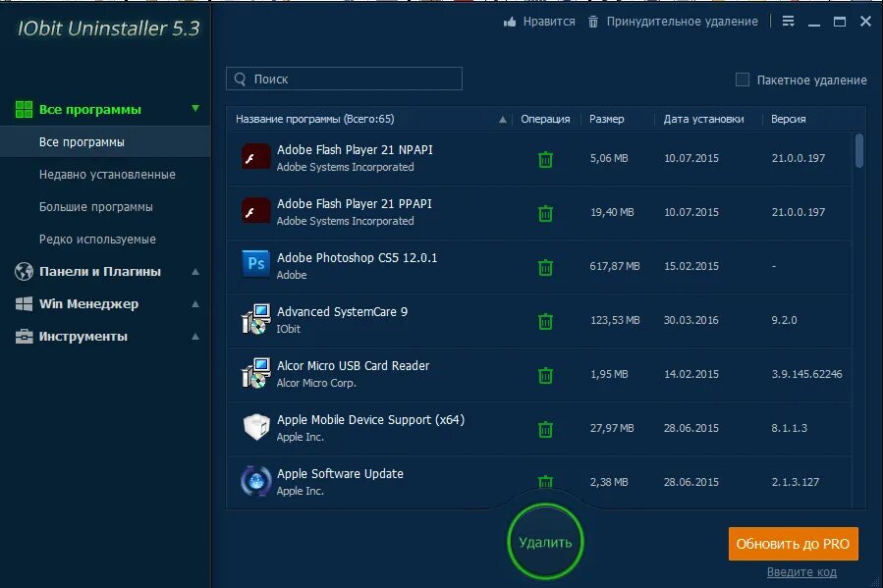Open Редко используемые list
The width and height of the screenshot is (883, 588).
pyautogui.click(x=97, y=240)
